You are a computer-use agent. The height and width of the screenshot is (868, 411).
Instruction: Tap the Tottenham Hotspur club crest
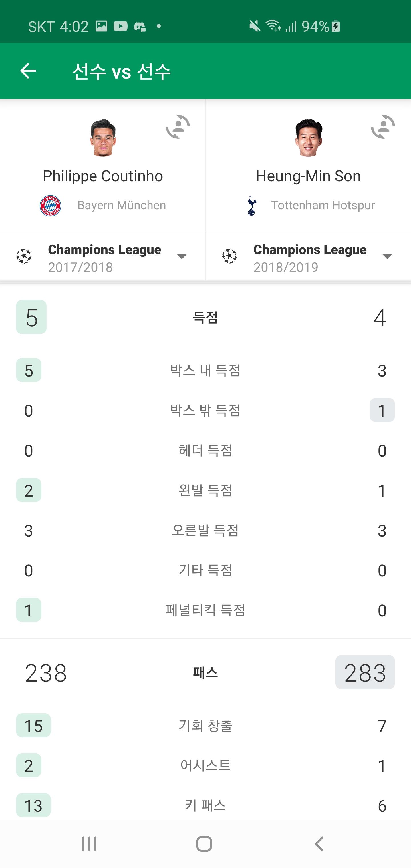point(252,205)
